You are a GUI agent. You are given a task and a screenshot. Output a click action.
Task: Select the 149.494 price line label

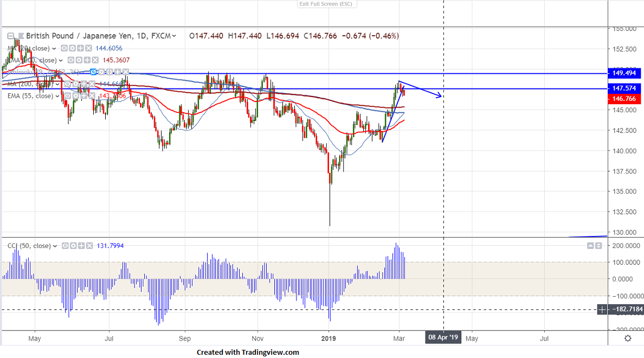point(624,73)
